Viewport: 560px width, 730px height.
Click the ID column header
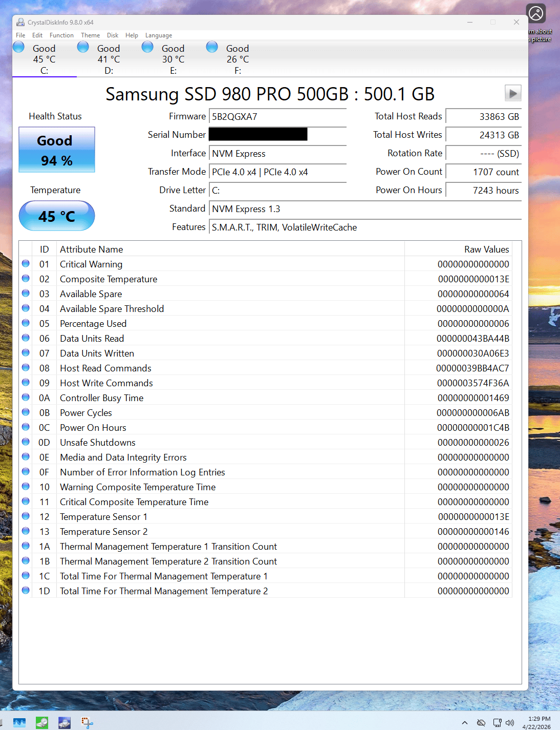45,249
